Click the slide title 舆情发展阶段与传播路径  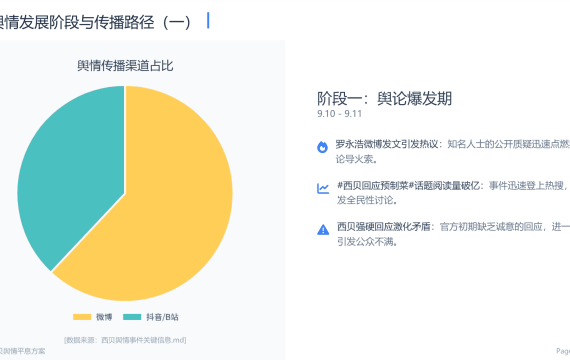click(95, 22)
